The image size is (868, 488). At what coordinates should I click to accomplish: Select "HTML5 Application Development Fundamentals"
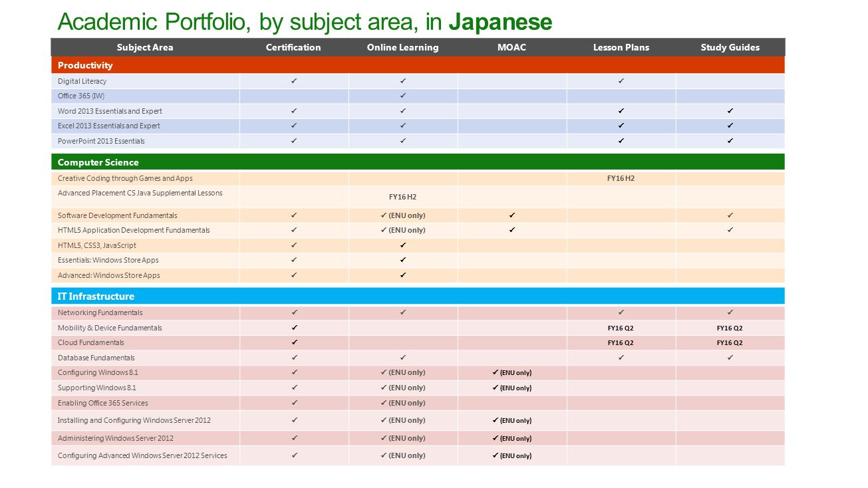tap(134, 230)
